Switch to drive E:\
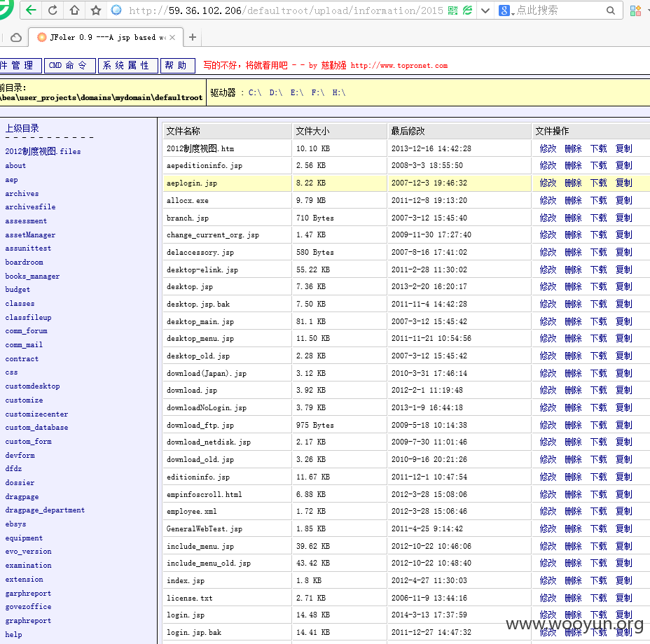650x644 pixels. point(297,93)
